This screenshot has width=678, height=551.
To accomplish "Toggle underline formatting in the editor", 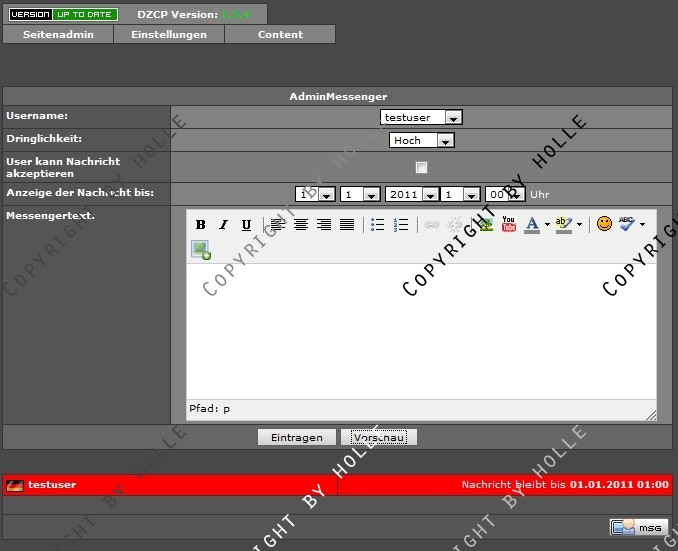I will [x=246, y=224].
